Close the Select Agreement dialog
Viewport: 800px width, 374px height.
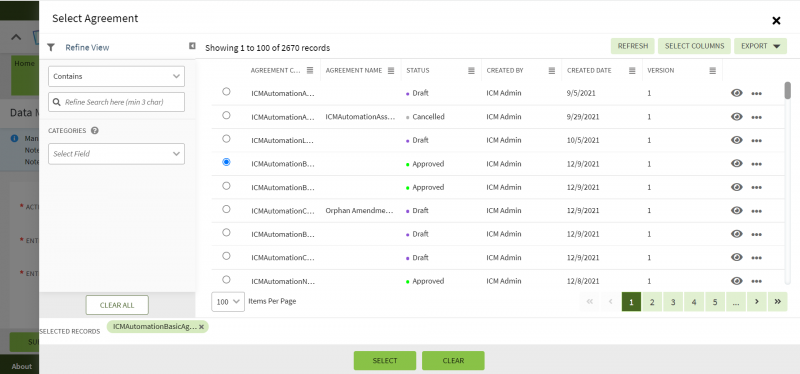(776, 20)
